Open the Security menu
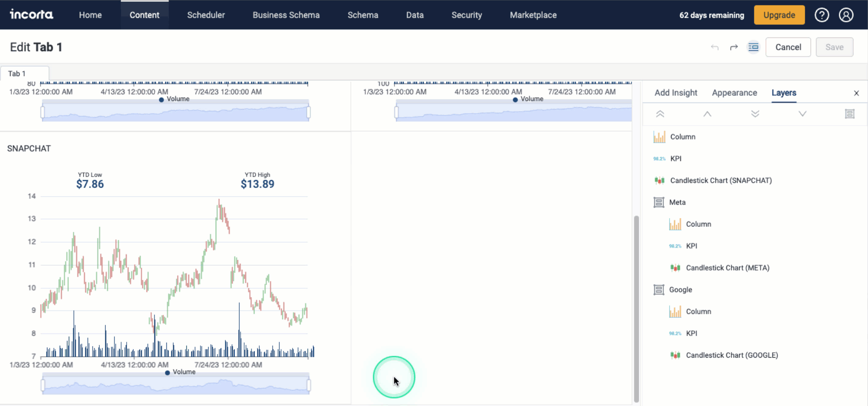 pos(467,15)
